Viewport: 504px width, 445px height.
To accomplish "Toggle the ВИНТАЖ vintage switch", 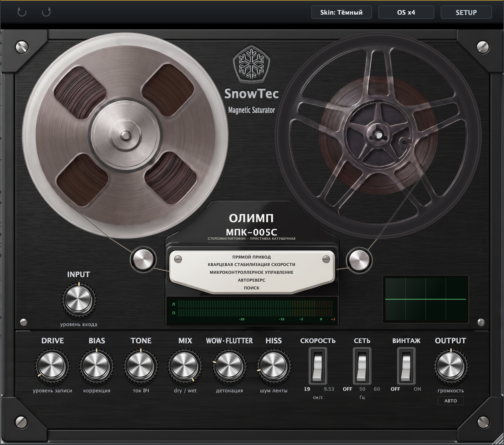I will pos(406,366).
